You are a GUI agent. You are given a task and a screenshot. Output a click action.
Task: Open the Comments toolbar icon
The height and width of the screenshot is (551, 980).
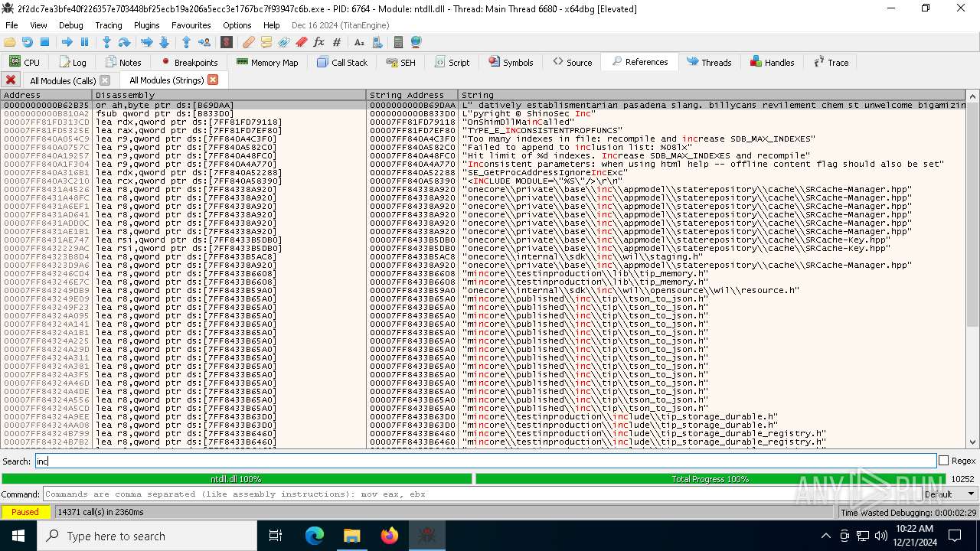coord(266,42)
